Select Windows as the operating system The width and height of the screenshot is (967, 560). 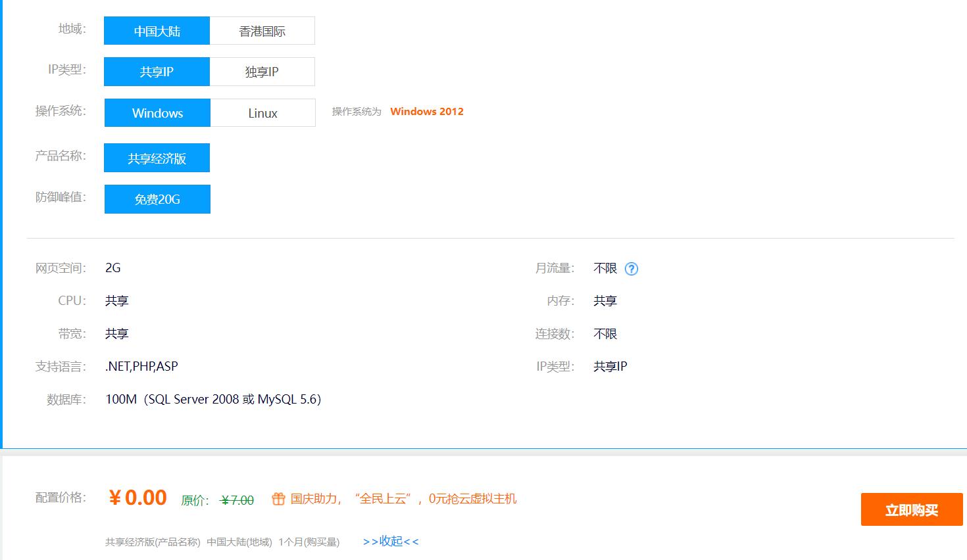(156, 112)
